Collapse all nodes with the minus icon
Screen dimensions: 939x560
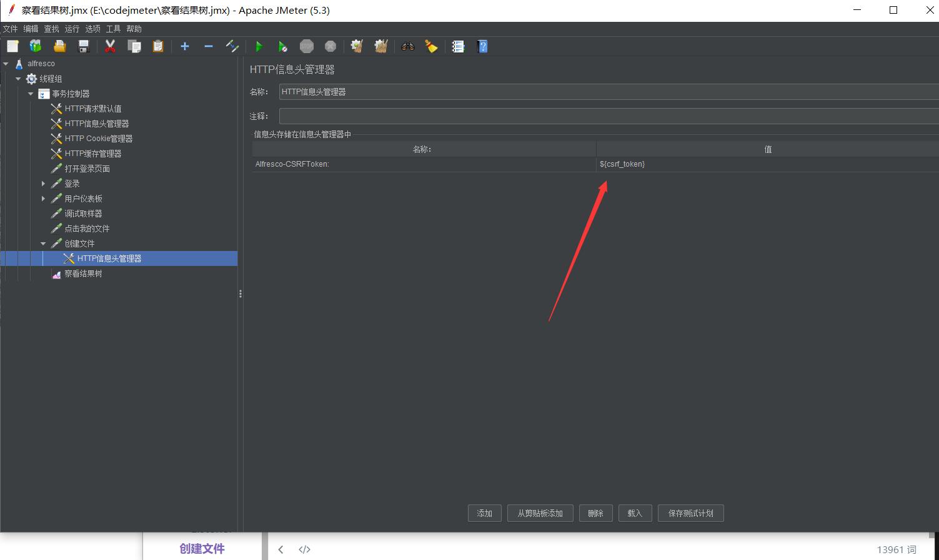coord(209,46)
